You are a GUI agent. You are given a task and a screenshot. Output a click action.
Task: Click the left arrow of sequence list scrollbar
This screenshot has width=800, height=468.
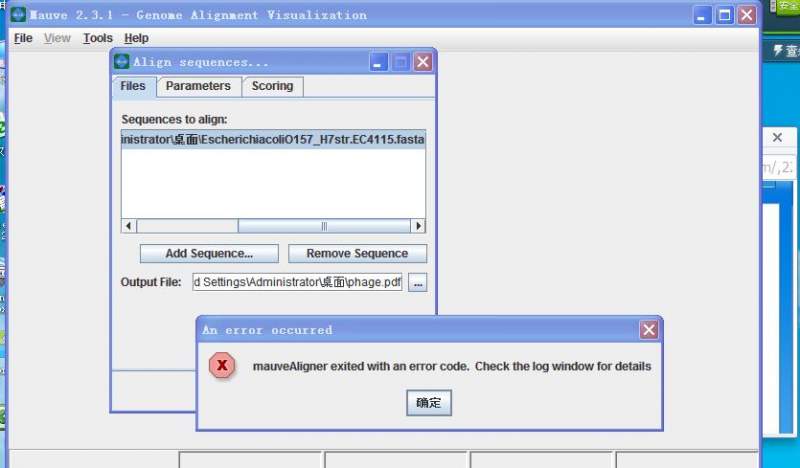(129, 226)
